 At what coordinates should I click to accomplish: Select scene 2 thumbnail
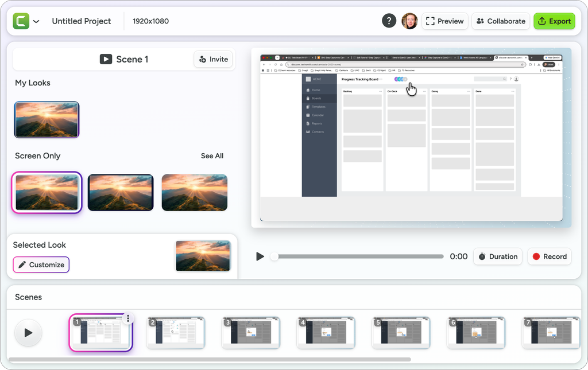176,333
